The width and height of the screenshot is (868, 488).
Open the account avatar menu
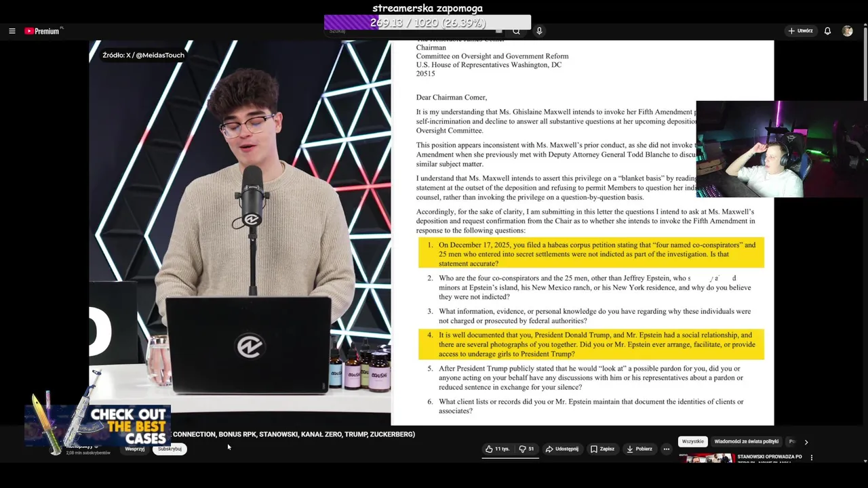[847, 31]
